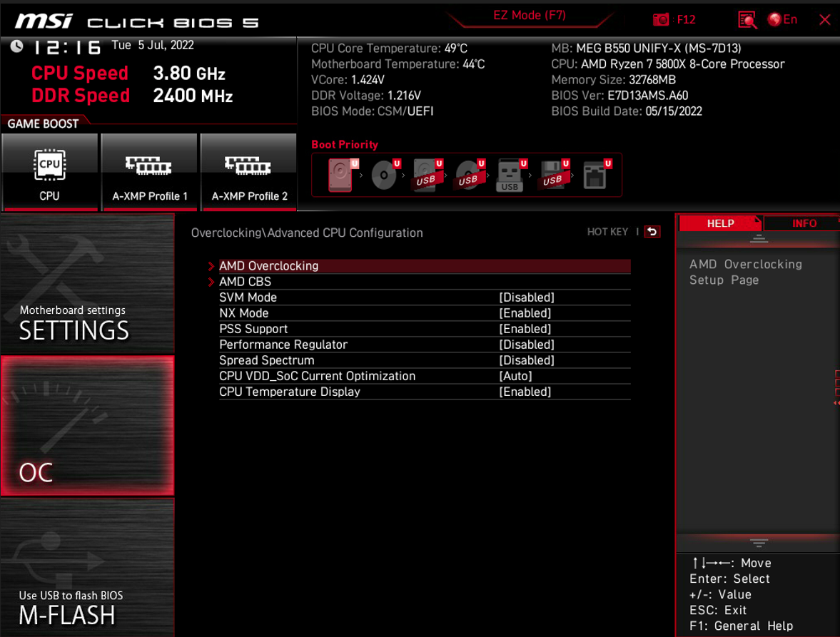Click the GAME BOOST label

[43, 123]
